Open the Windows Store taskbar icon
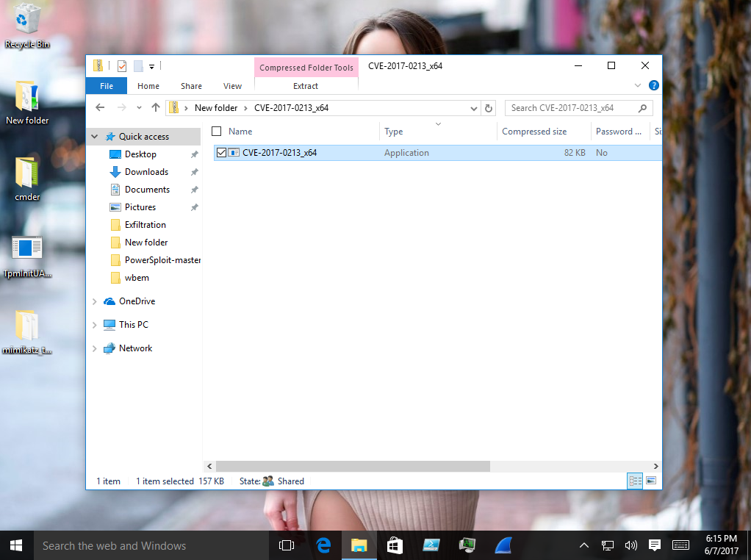 tap(395, 545)
